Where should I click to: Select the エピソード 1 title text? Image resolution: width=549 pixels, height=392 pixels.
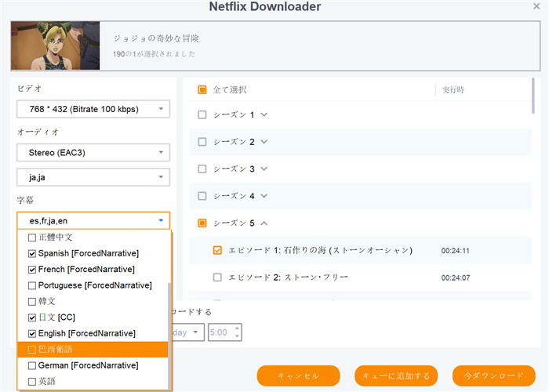(320, 250)
